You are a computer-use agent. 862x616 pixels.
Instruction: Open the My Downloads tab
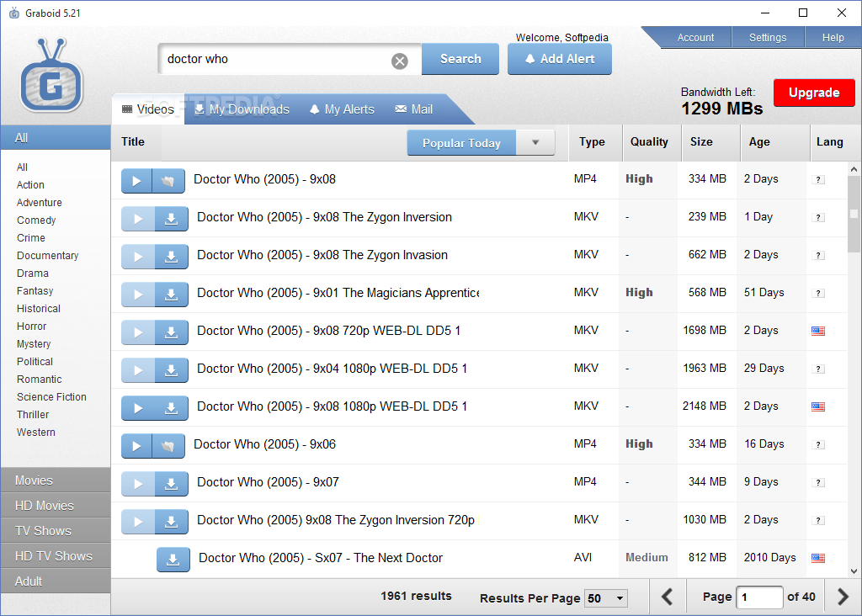click(242, 109)
